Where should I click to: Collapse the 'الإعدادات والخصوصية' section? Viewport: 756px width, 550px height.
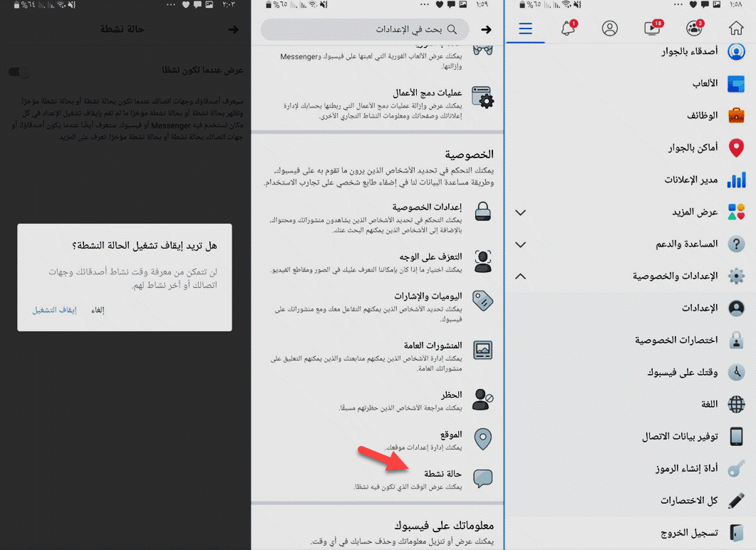coord(521,276)
